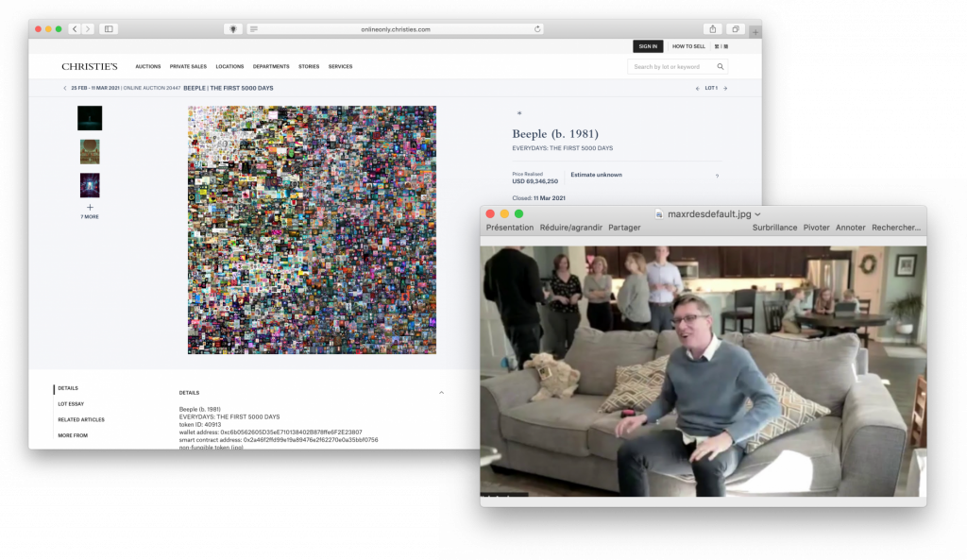Image resolution: width=967 pixels, height=560 pixels.
Task: Click Safari's forward navigation arrow
Action: [x=88, y=29]
